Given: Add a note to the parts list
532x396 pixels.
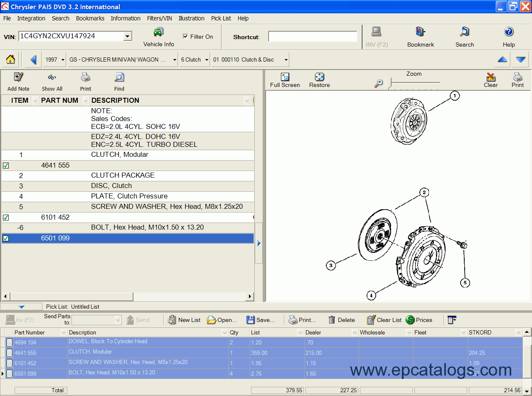Looking at the screenshot, I should pos(18,82).
